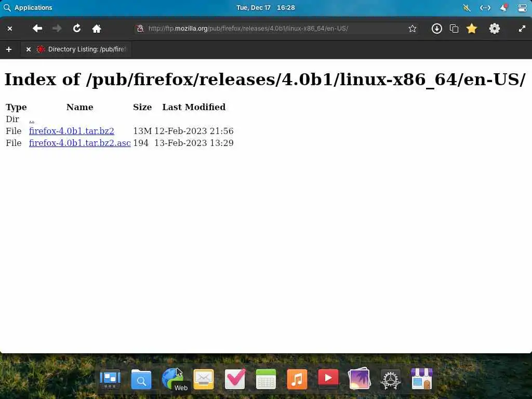This screenshot has width=532, height=399.
Task: Open the downloads button
Action: click(x=436, y=29)
